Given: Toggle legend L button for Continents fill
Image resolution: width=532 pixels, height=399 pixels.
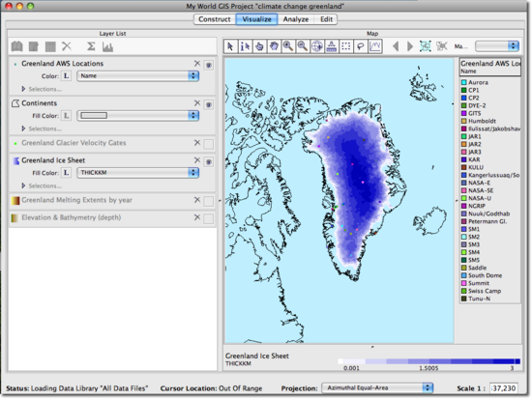Looking at the screenshot, I should click(x=66, y=116).
